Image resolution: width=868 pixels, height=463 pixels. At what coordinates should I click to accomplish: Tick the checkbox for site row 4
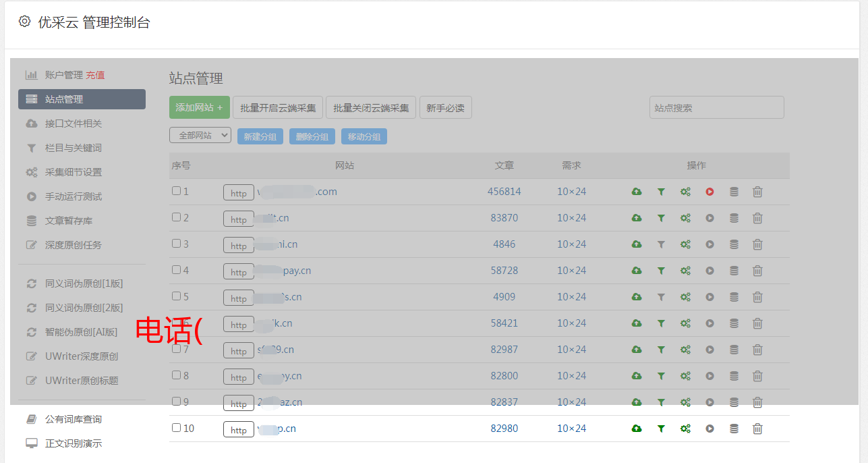pyautogui.click(x=176, y=270)
